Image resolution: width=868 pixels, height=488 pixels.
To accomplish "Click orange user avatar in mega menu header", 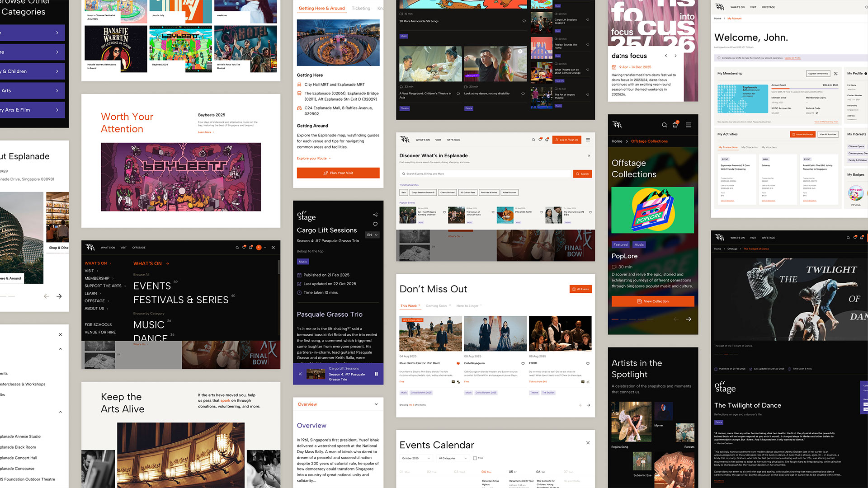I will pos(259,248).
